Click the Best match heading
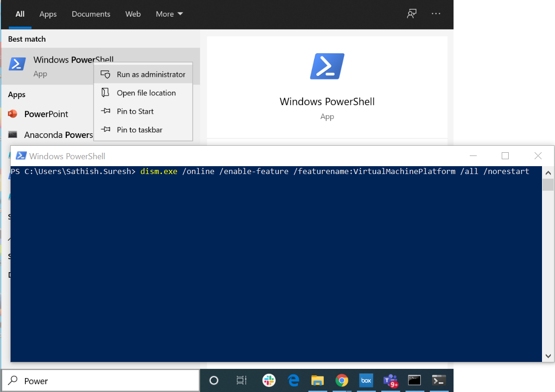 pos(27,39)
